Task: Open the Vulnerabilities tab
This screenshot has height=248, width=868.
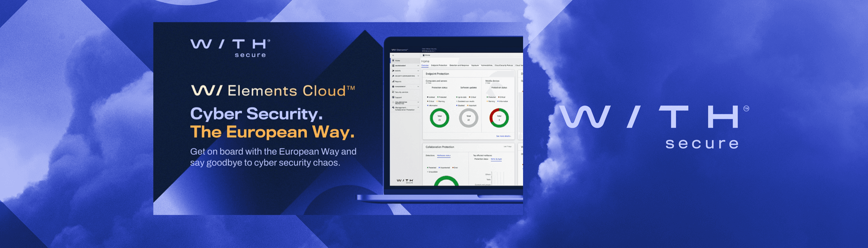Action: pyautogui.click(x=487, y=66)
